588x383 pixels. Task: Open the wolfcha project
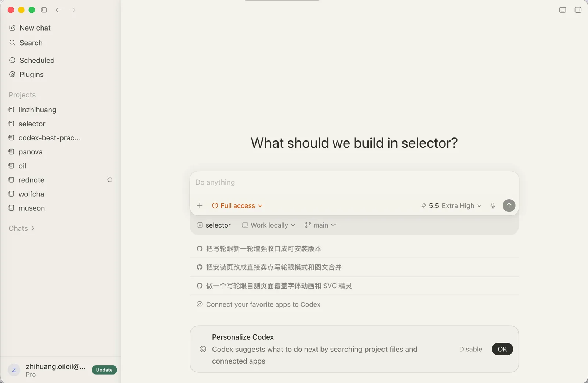tap(60, 194)
